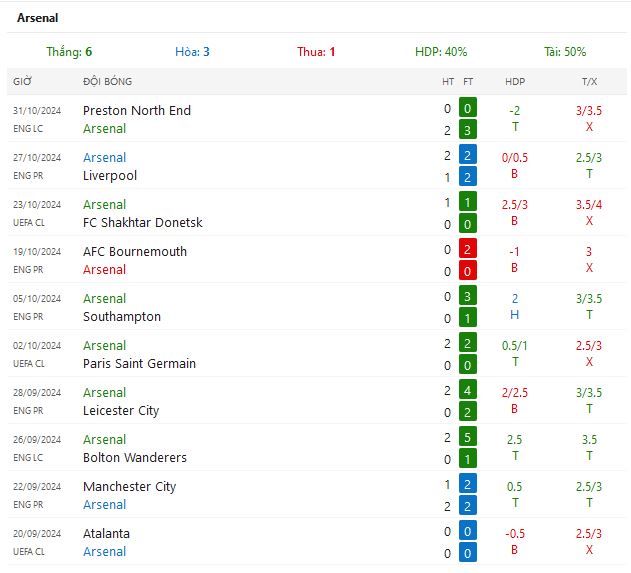Click handicap value 0.5/1 in PSG row
The image size is (631, 573).
click(x=515, y=346)
